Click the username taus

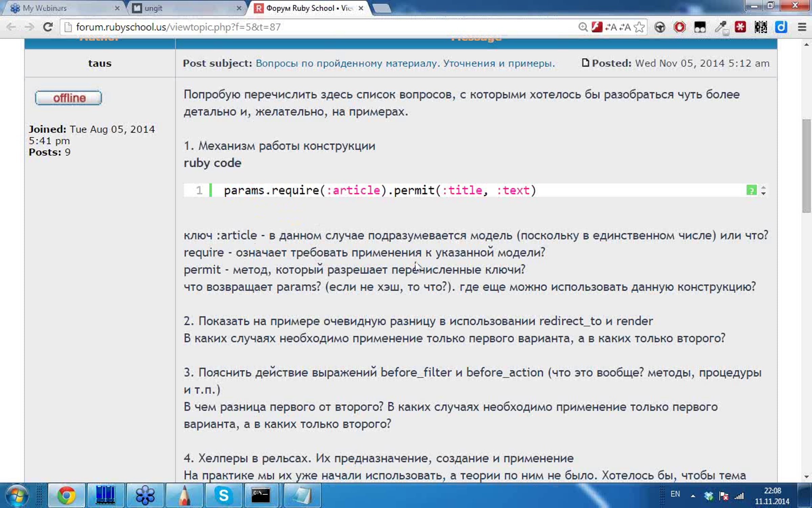(x=100, y=63)
